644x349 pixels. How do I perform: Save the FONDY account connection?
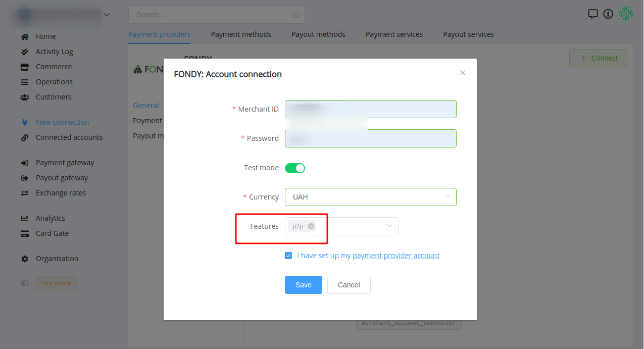coord(304,285)
